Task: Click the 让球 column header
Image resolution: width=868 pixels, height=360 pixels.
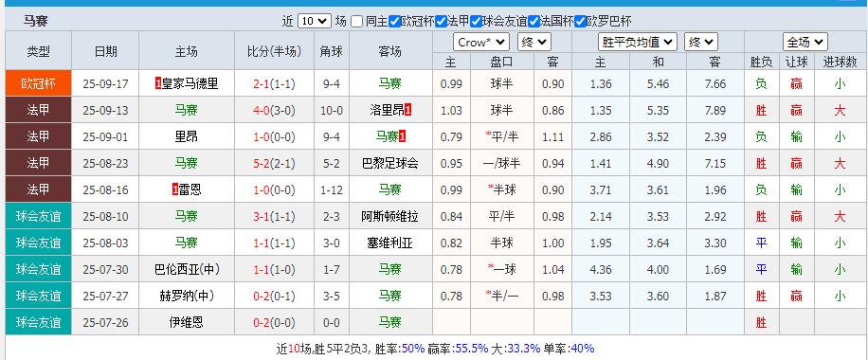Action: coord(796,62)
